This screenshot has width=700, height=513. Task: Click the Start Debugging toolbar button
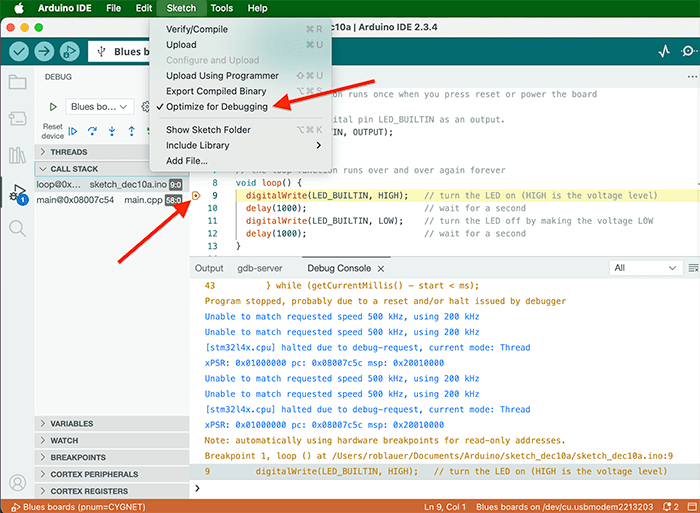point(69,52)
